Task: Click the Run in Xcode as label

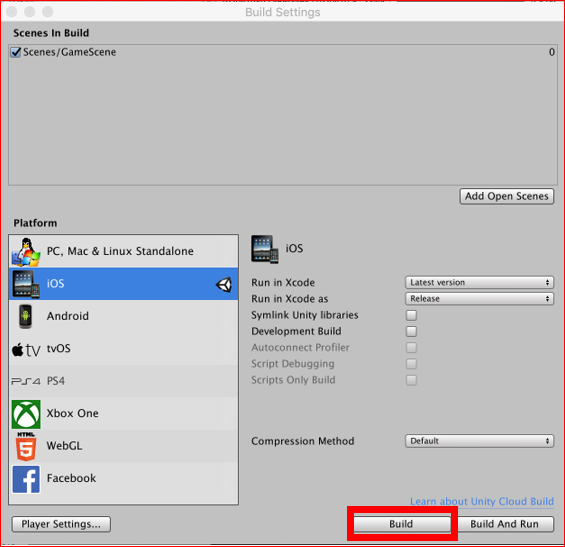Action: [290, 299]
